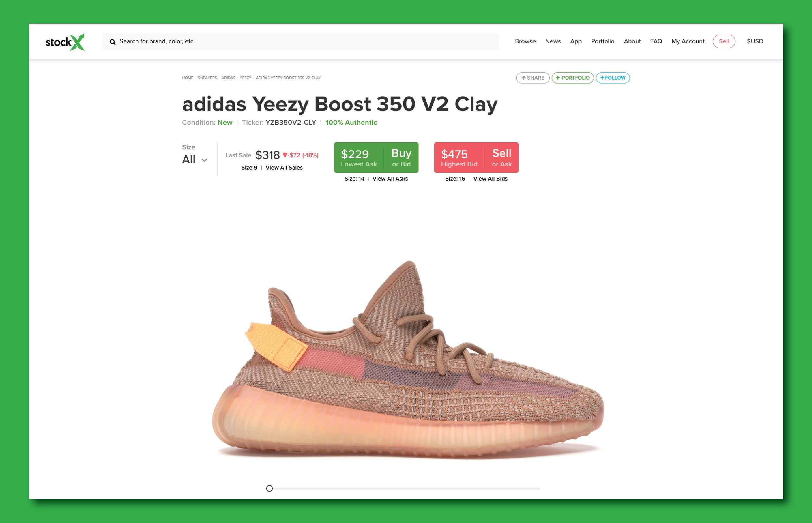Go to the News page

click(552, 41)
